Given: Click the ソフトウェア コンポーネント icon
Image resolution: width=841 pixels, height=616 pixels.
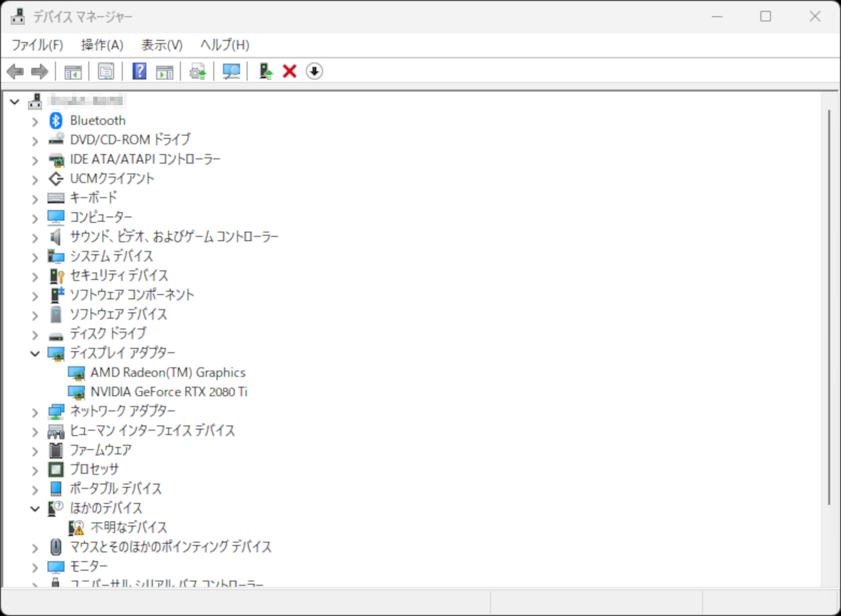Looking at the screenshot, I should [56, 295].
